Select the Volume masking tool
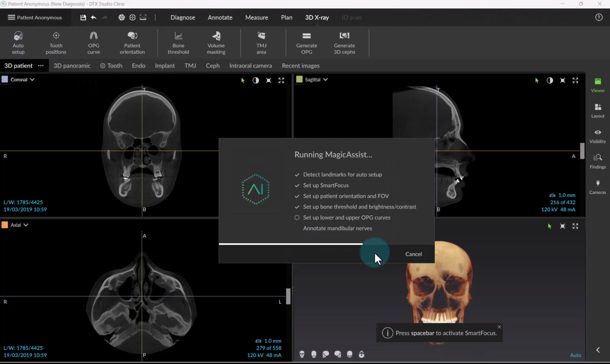 click(x=216, y=42)
